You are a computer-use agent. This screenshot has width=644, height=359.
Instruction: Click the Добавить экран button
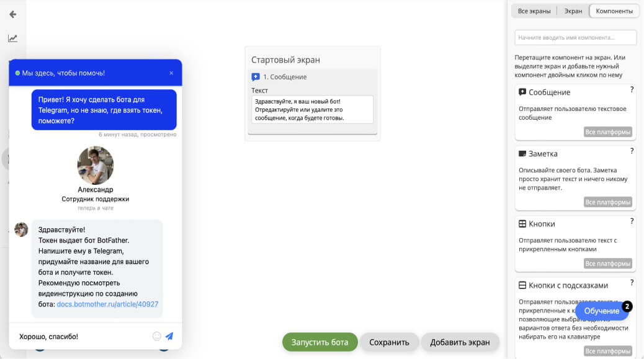(460, 342)
